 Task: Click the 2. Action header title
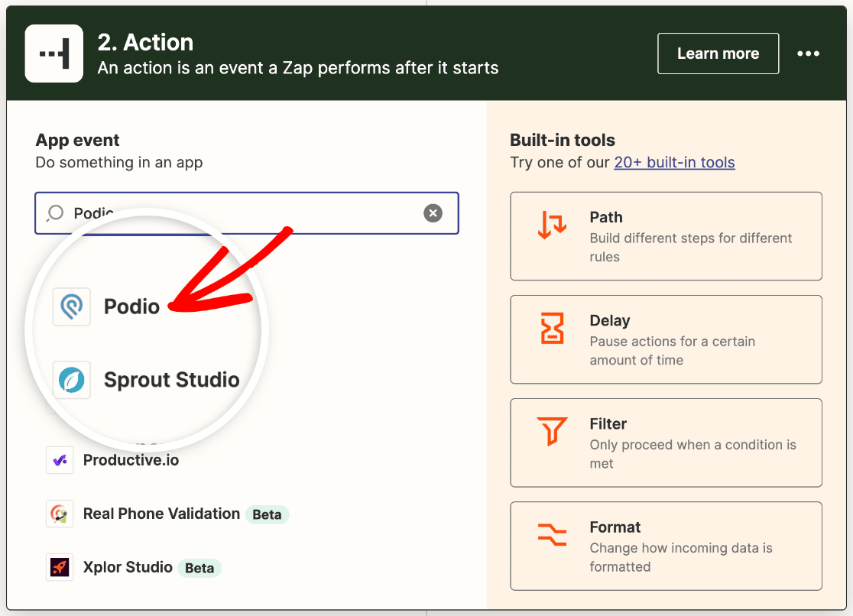(x=145, y=43)
